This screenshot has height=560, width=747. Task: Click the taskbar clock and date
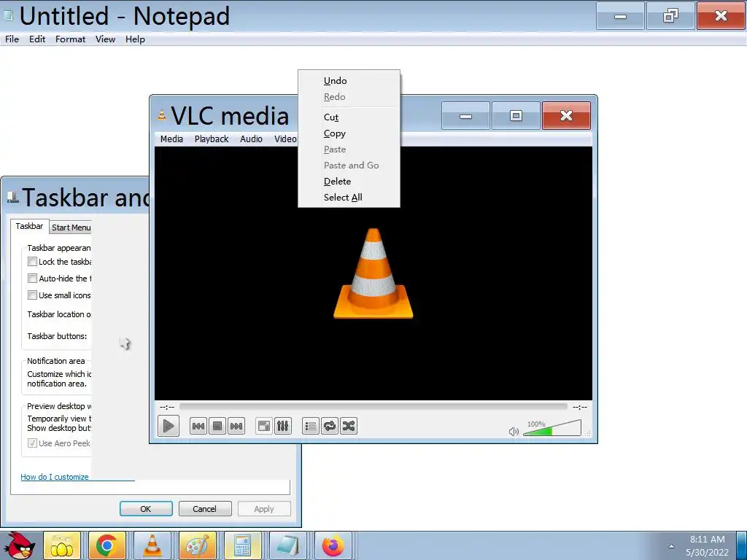click(708, 545)
